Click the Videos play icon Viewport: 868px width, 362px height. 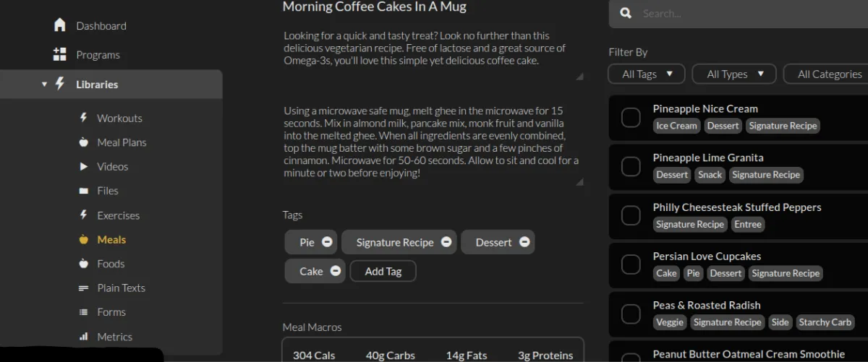83,166
